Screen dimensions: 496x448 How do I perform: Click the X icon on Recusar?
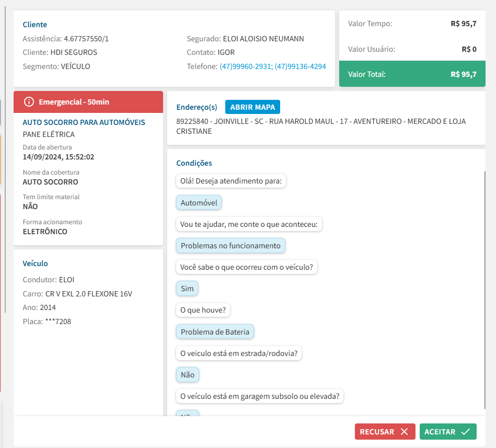404,432
